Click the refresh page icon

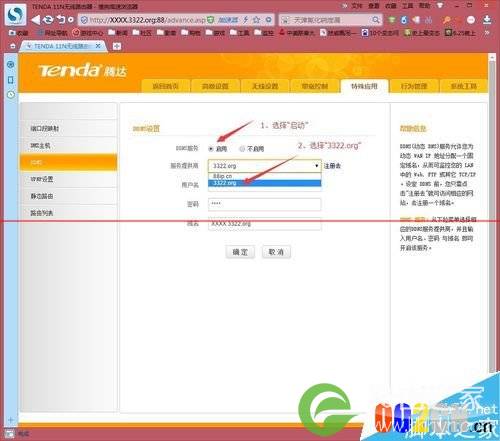pyautogui.click(x=48, y=20)
